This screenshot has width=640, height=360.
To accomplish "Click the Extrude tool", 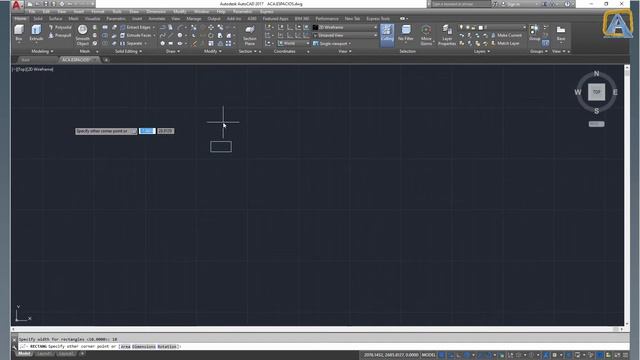I will pyautogui.click(x=36, y=33).
